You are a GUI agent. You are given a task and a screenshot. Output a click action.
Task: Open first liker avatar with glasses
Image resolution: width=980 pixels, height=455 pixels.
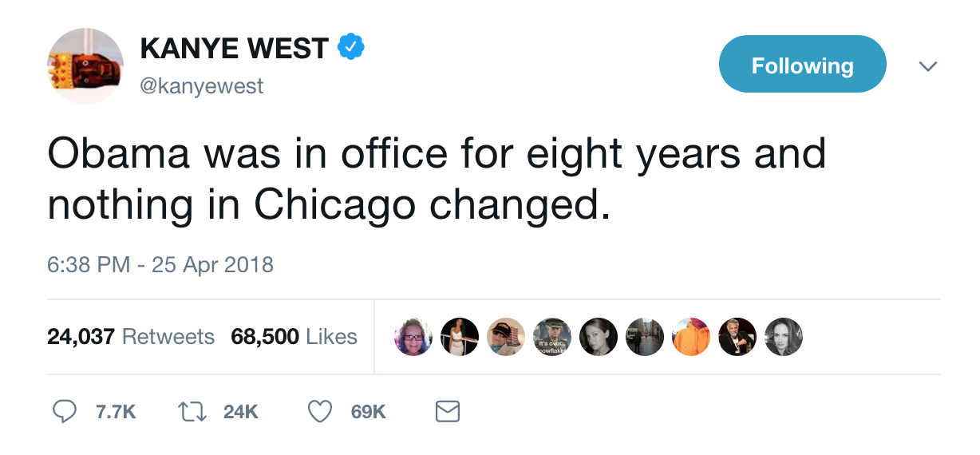coord(413,337)
